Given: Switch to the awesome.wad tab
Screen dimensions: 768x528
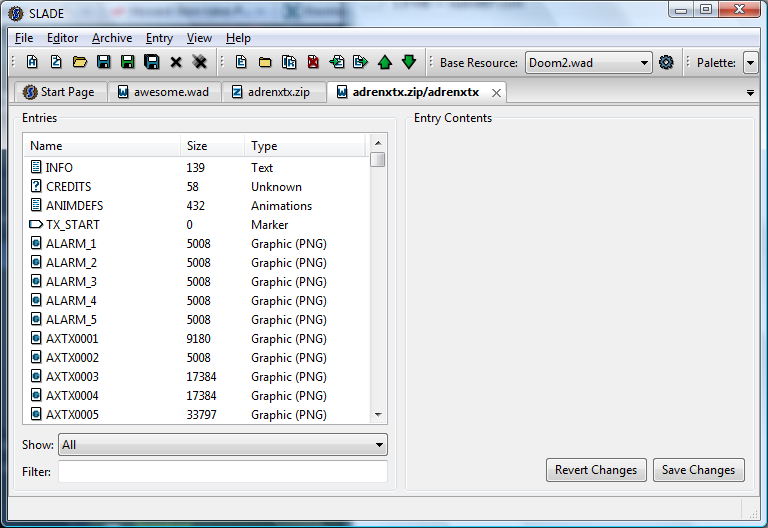Looking at the screenshot, I should (164, 92).
